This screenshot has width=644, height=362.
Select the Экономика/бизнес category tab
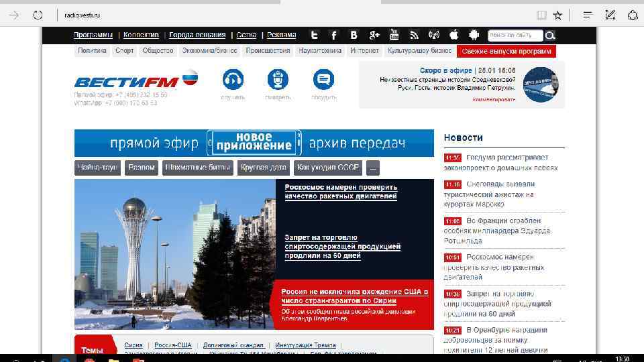click(x=210, y=51)
